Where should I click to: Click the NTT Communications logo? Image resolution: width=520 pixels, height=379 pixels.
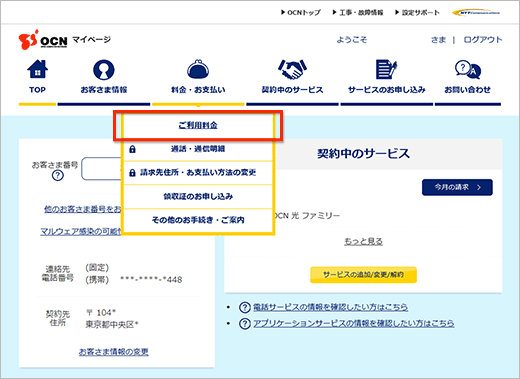(476, 13)
